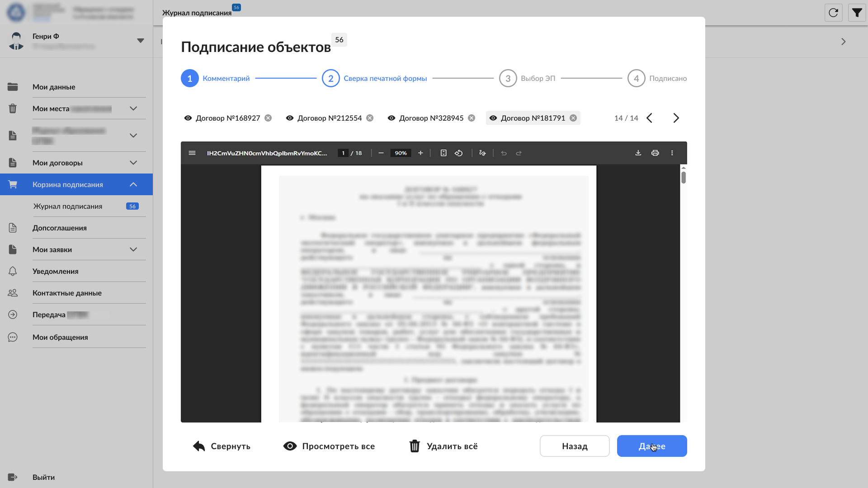Rotate the PDF page

point(459,153)
